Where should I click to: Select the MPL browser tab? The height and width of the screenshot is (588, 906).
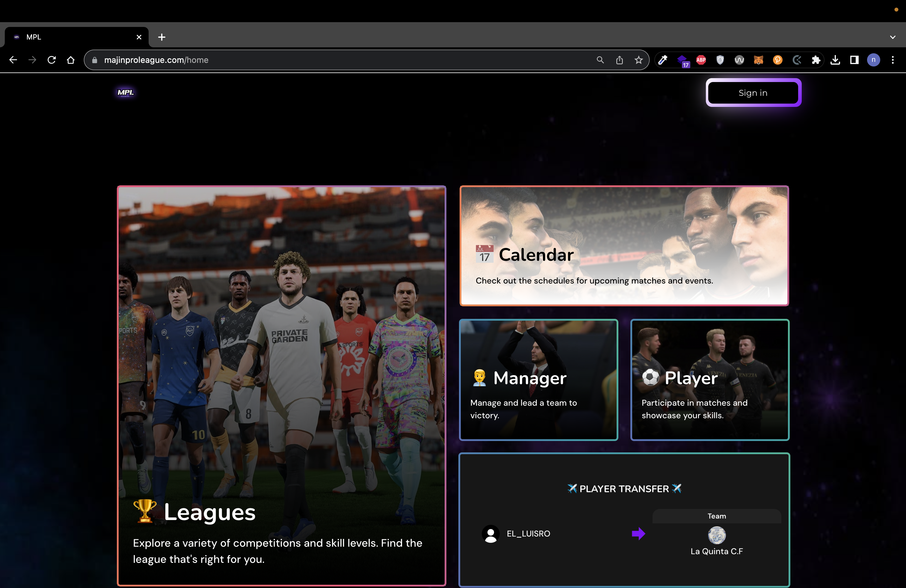click(x=76, y=37)
